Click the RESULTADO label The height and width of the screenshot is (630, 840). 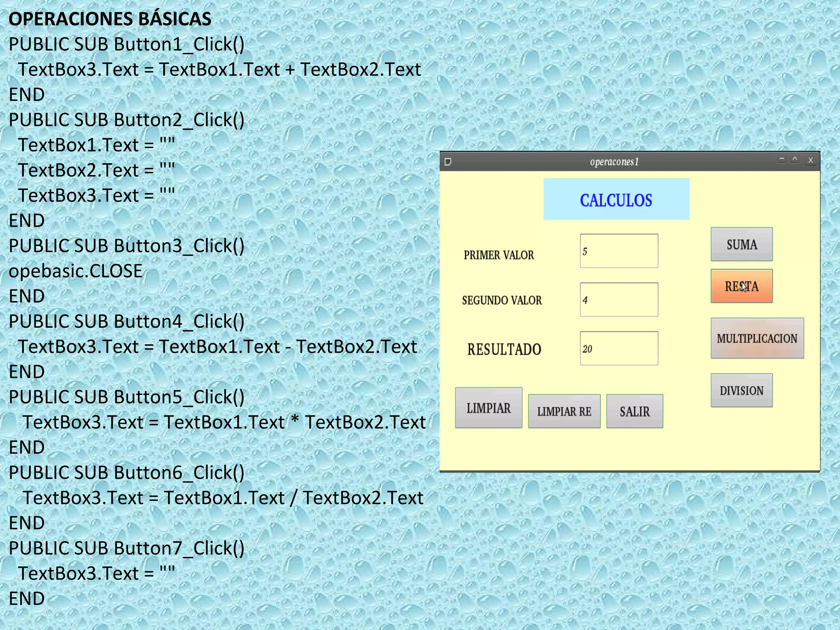[504, 349]
